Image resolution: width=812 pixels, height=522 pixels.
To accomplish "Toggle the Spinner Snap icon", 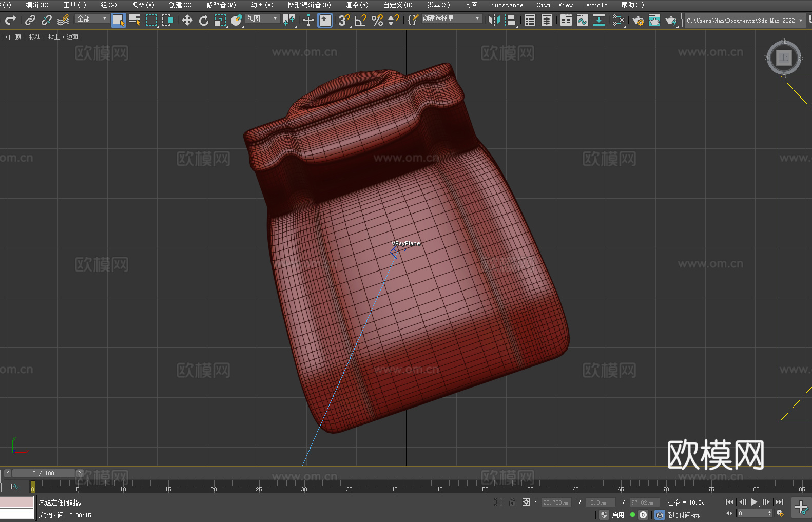I will 394,20.
